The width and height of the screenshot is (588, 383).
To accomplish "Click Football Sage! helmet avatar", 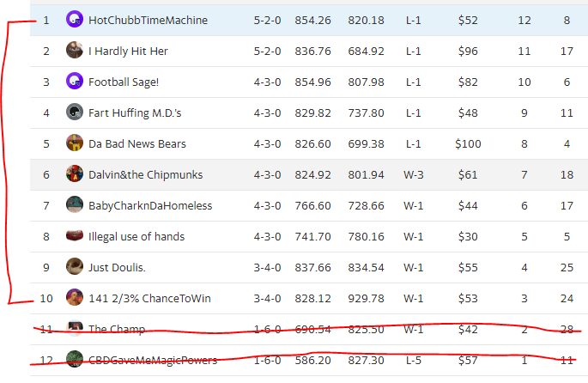I will (75, 82).
